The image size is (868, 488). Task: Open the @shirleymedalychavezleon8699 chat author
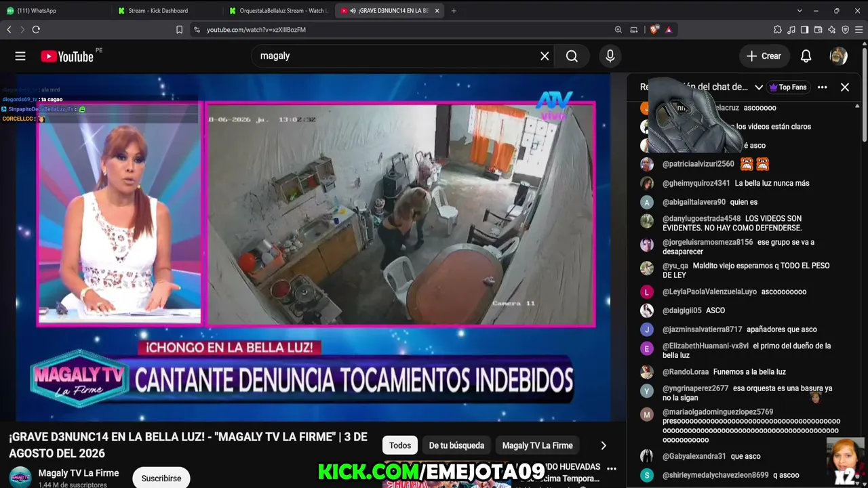[715, 475]
